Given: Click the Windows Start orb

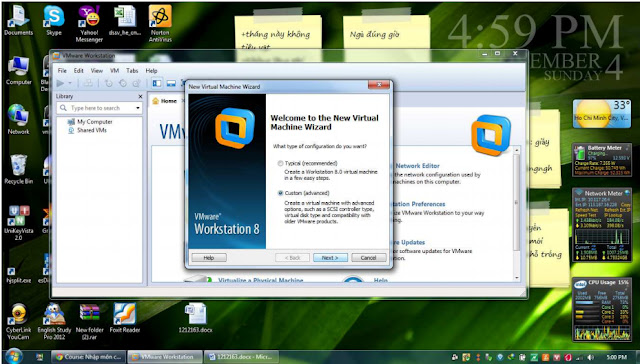Looking at the screenshot, I should pyautogui.click(x=14, y=356).
